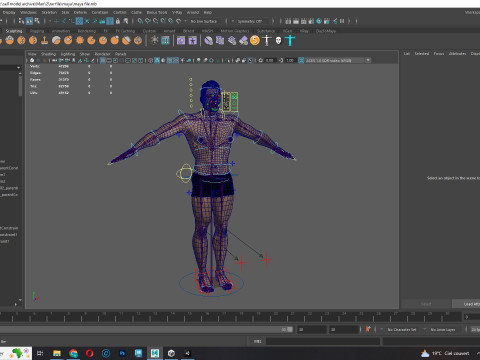This screenshot has width=480, height=360.
Task: Click the exposure value field 0.00
Action: [270, 60]
